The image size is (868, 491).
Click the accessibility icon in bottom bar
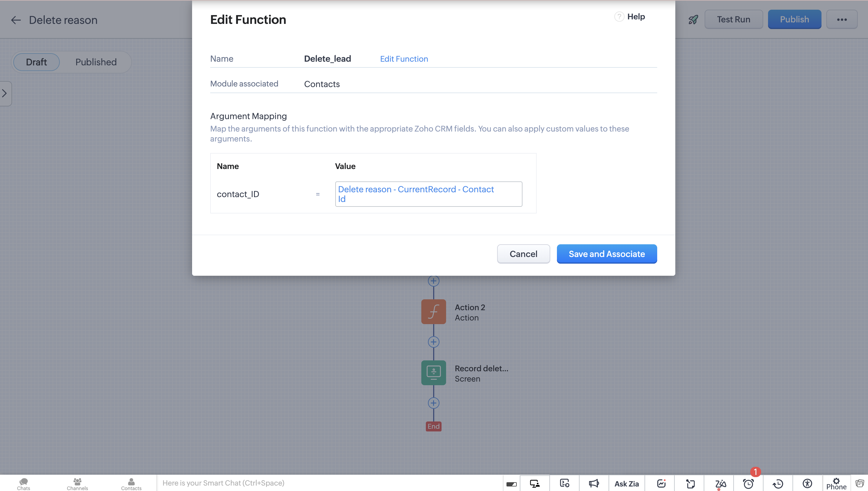(807, 483)
